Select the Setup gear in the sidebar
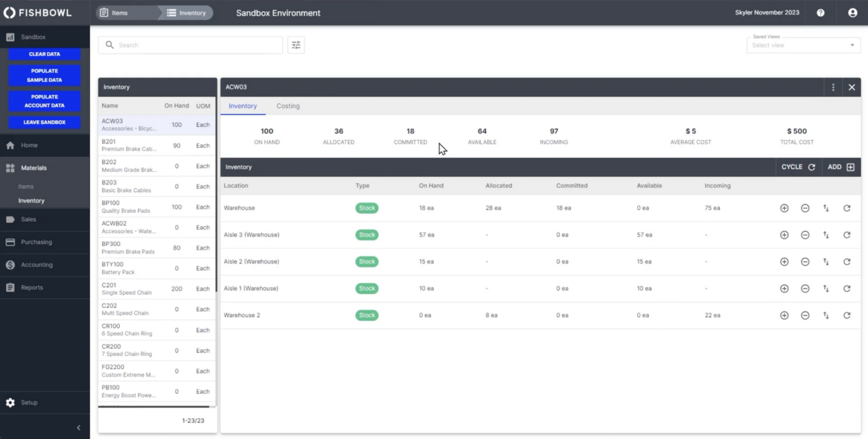 click(9, 402)
